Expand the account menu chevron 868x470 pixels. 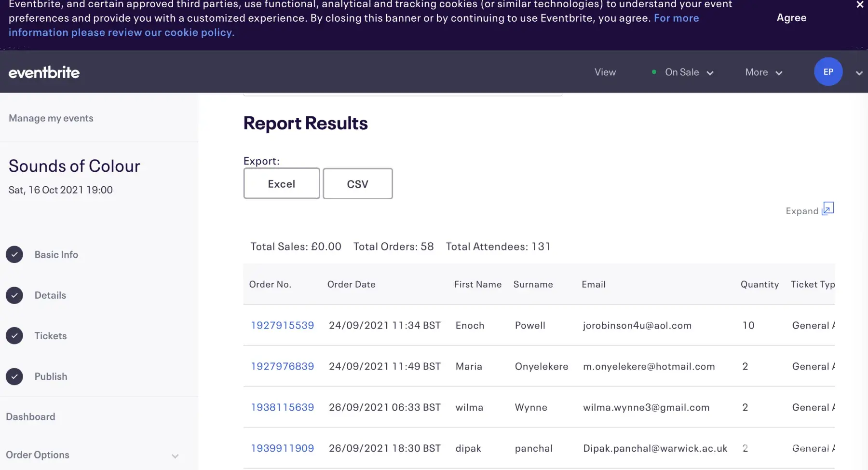click(x=859, y=73)
